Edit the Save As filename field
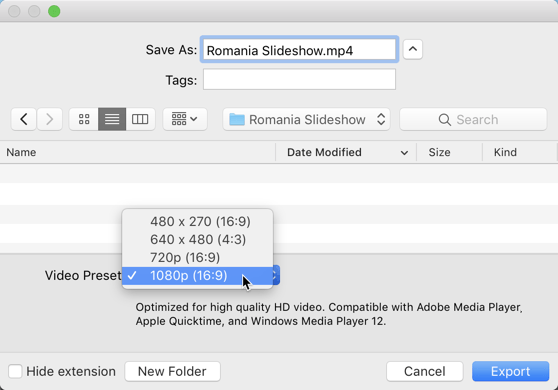 point(299,50)
